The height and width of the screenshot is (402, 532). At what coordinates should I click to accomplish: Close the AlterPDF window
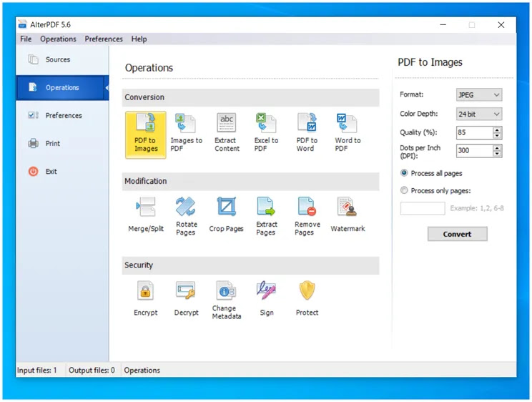point(501,25)
